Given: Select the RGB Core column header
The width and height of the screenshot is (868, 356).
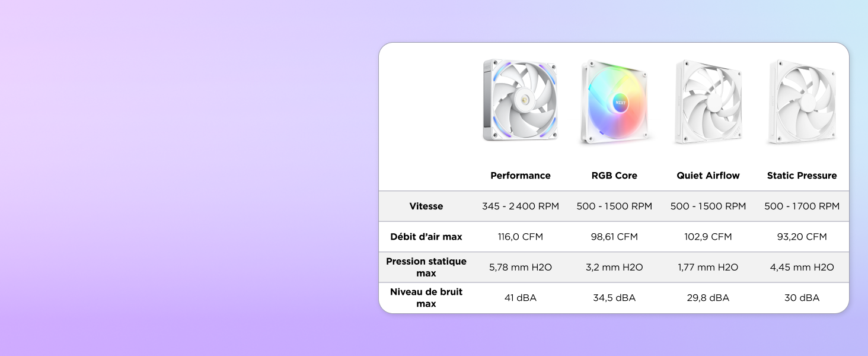Looking at the screenshot, I should [x=614, y=176].
